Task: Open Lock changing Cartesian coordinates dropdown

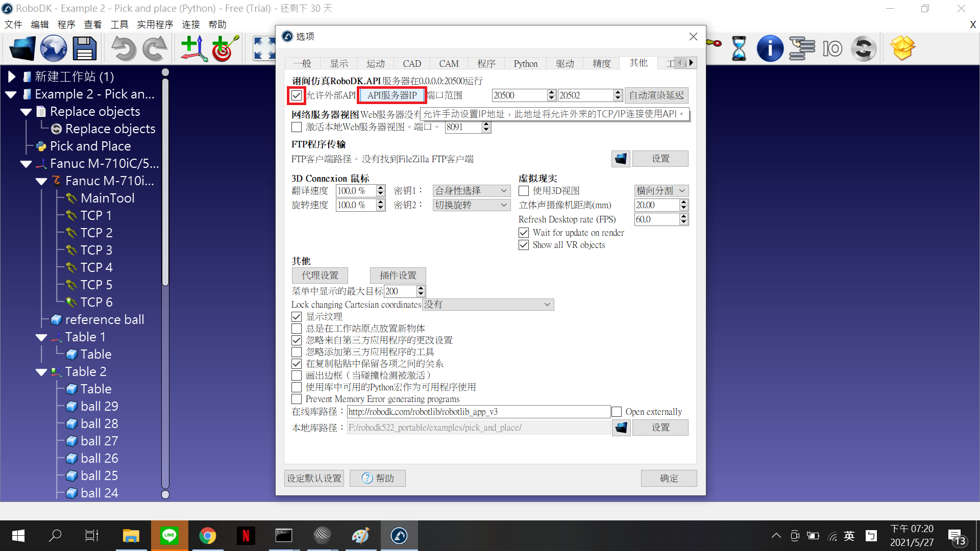Action: pos(488,305)
